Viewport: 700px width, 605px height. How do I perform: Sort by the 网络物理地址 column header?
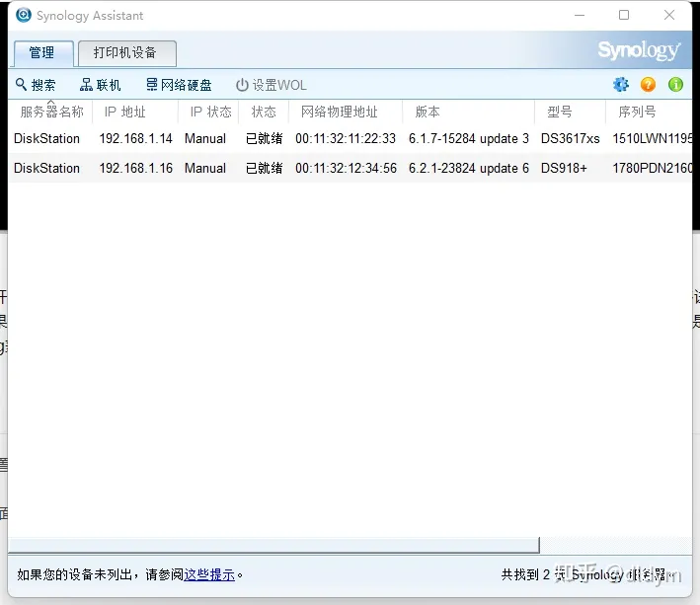[x=346, y=112]
